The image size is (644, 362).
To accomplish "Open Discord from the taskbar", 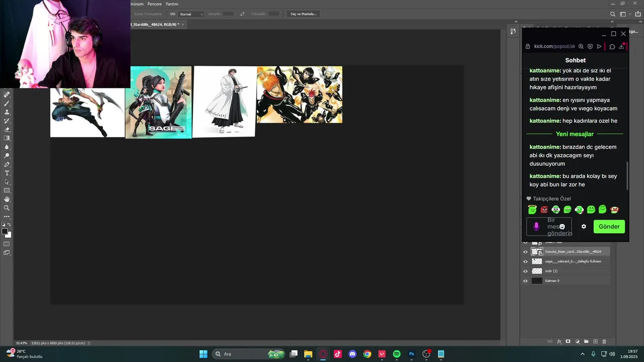I will 352,354.
